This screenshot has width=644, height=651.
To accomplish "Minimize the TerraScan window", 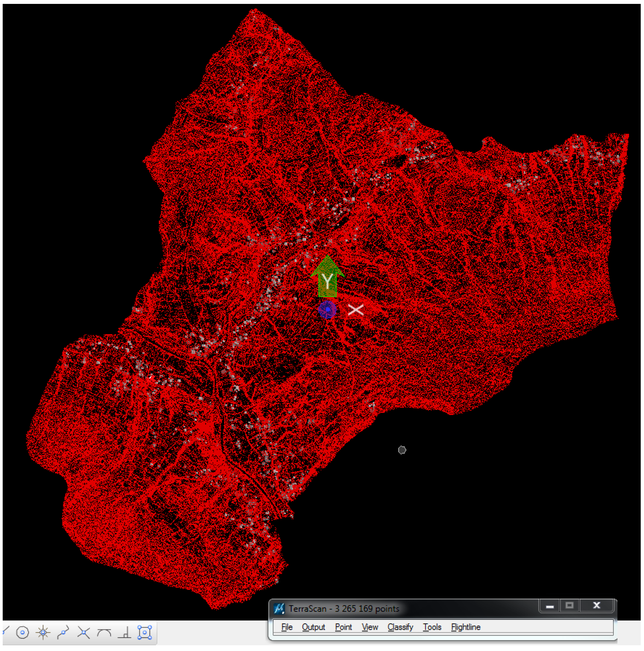I will (x=550, y=605).
